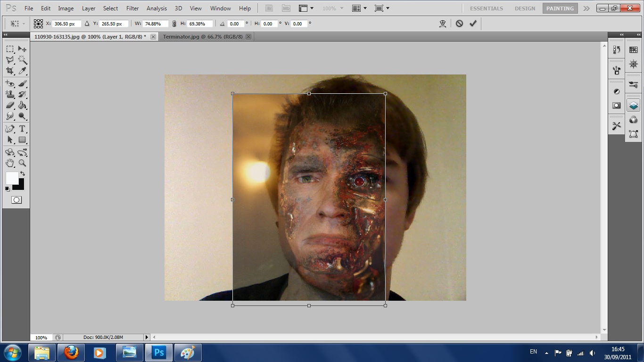Expand the tools panel double arrow

6,34
